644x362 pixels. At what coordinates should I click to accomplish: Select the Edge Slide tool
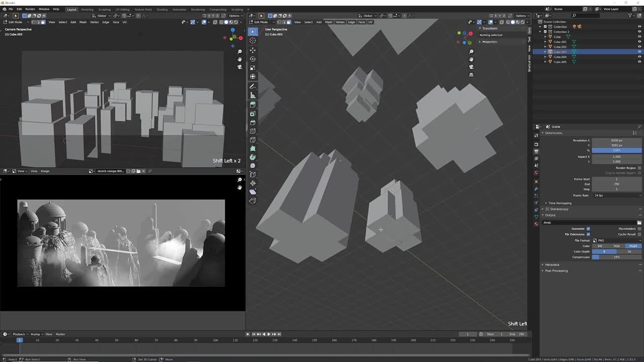pyautogui.click(x=253, y=174)
